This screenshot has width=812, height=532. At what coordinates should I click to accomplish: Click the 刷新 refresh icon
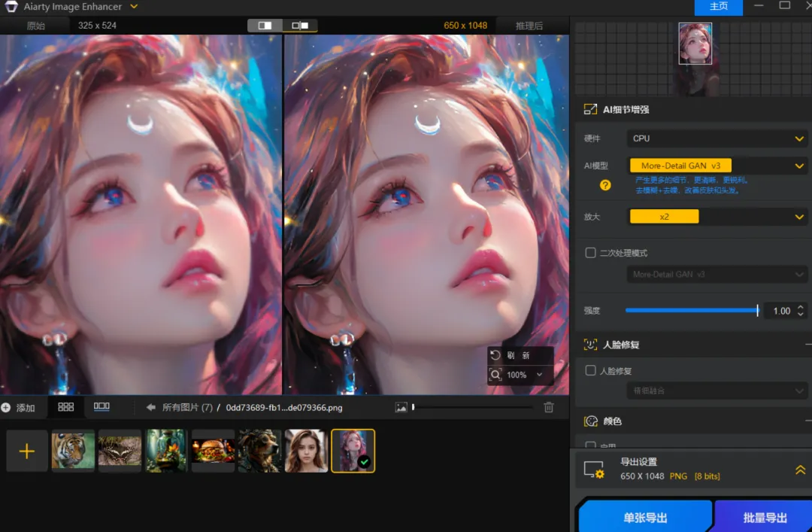495,355
